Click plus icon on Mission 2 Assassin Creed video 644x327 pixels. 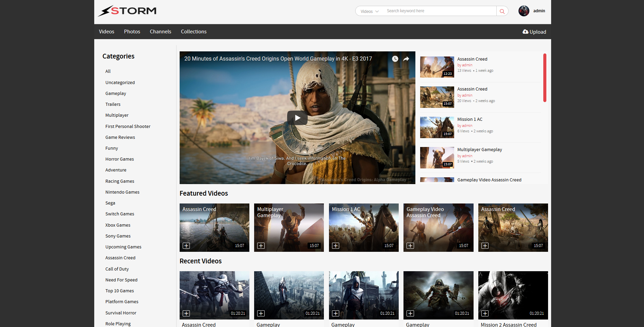click(x=485, y=313)
